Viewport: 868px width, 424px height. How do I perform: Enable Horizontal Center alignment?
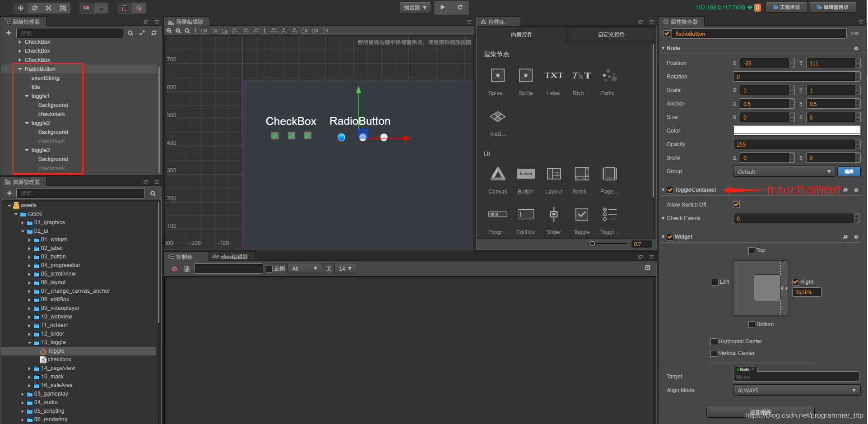(x=714, y=341)
